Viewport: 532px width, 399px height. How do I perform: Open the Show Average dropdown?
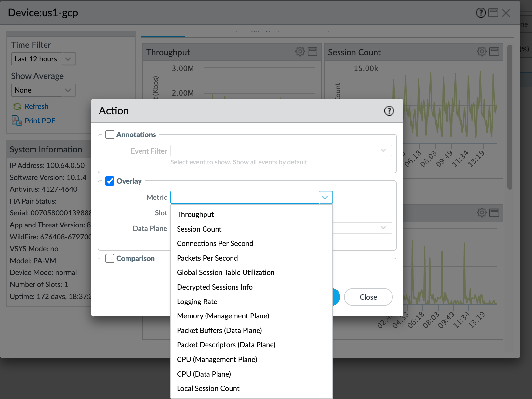click(x=68, y=90)
